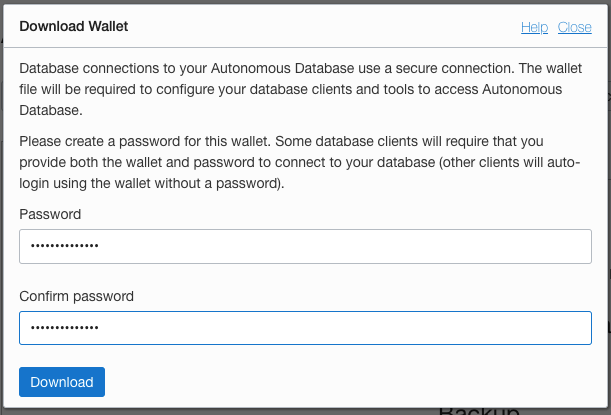The image size is (611, 415).
Task: Click blank space between title and Help link
Action: click(323, 26)
